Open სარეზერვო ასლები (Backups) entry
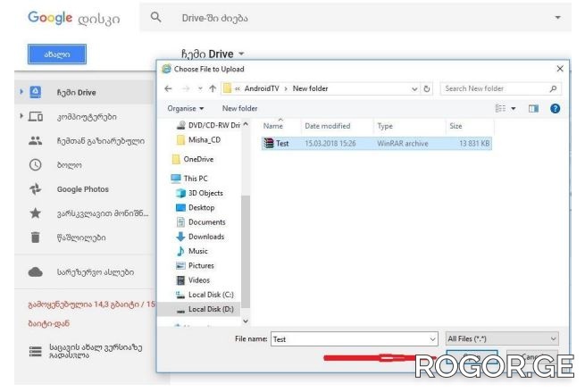 point(96,272)
